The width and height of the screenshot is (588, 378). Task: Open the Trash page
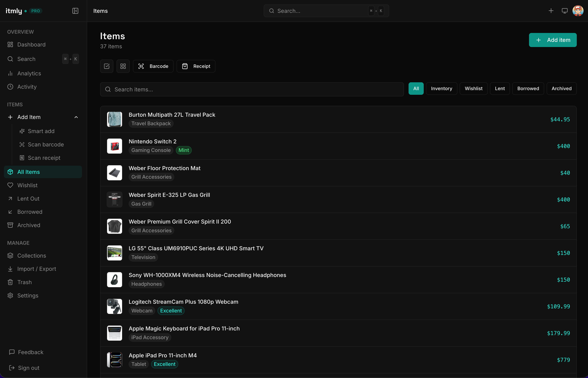pos(24,282)
